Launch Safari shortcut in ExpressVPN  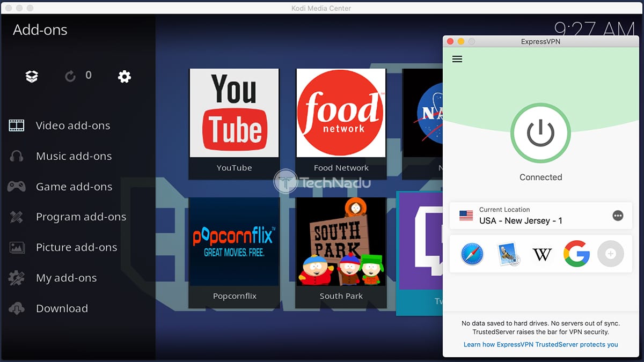pos(472,254)
